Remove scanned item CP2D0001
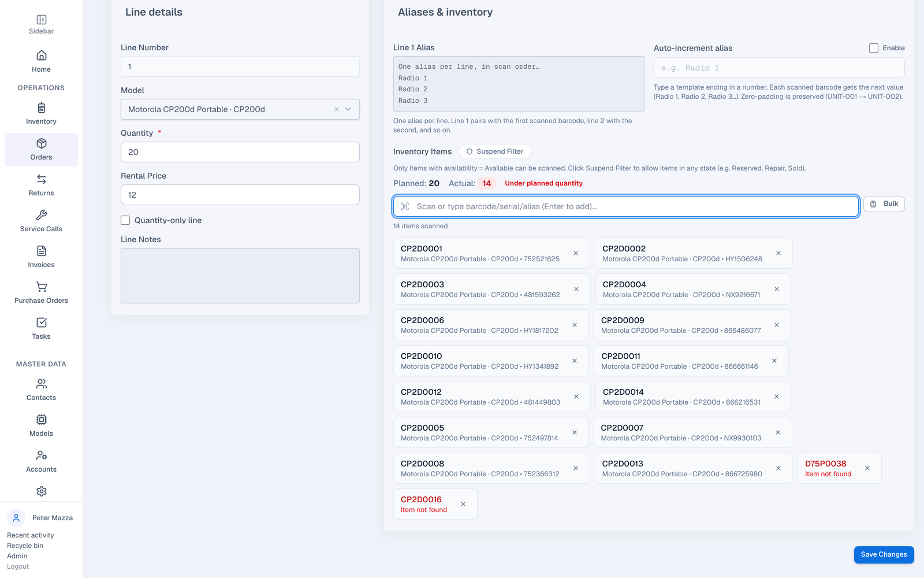This screenshot has width=924, height=578. [576, 253]
